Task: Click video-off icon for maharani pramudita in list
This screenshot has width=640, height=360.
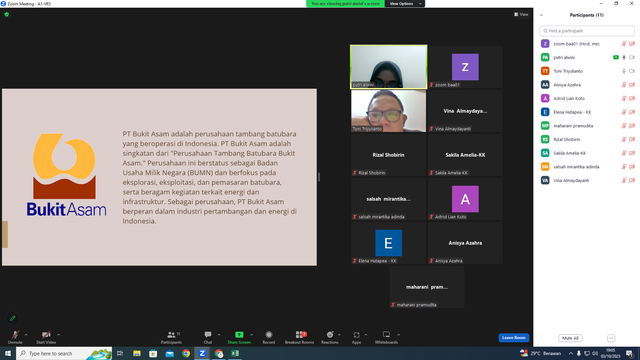Action: tap(632, 126)
